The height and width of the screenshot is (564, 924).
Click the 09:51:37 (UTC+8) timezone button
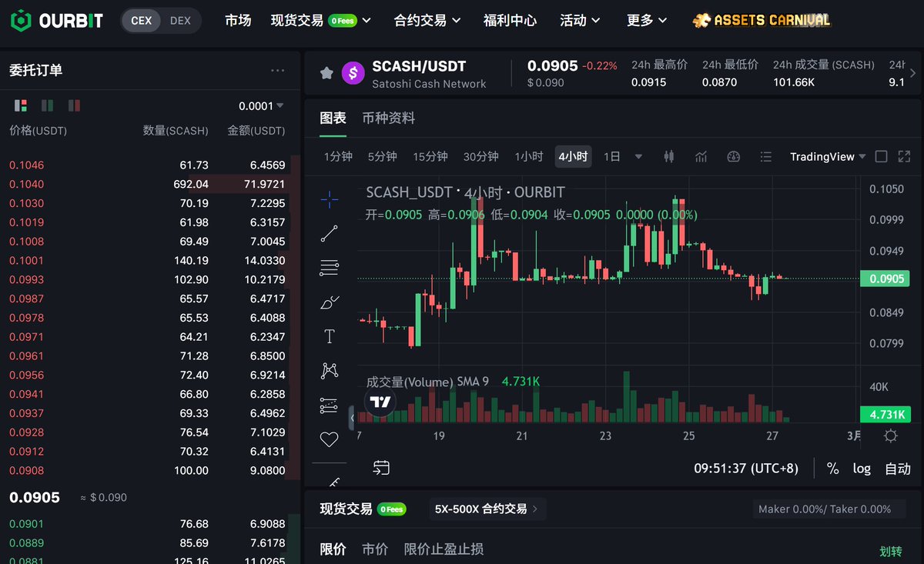click(x=746, y=468)
